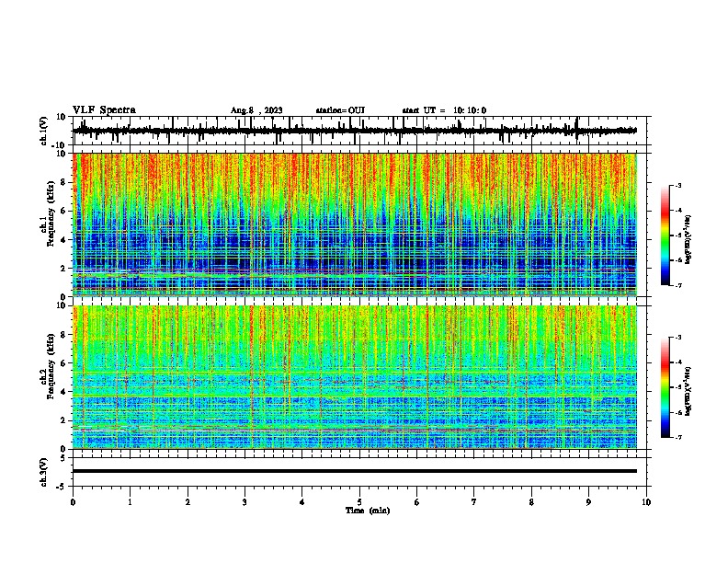Click the "-3" label on ch.2 color bar
Viewport: 728px width, 563px height.
677,338
